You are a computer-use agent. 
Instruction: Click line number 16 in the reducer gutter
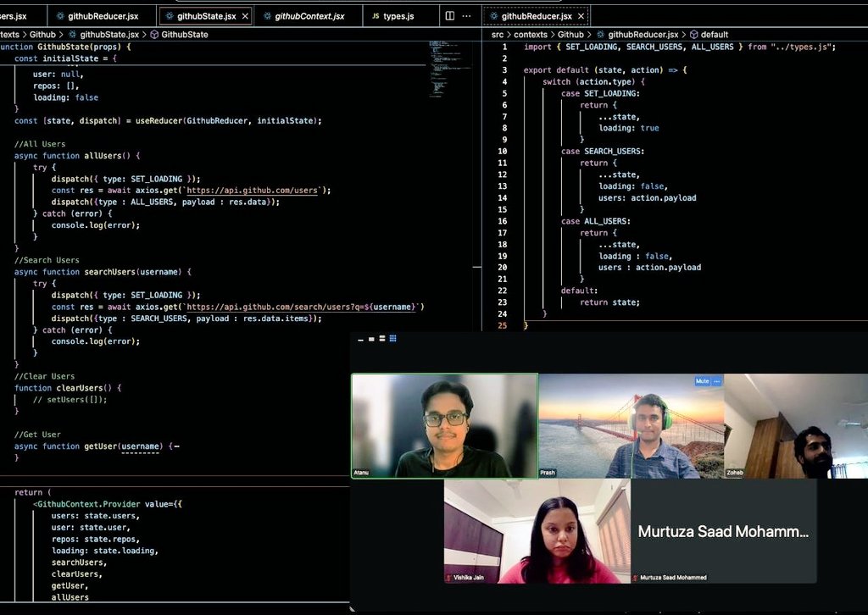502,221
